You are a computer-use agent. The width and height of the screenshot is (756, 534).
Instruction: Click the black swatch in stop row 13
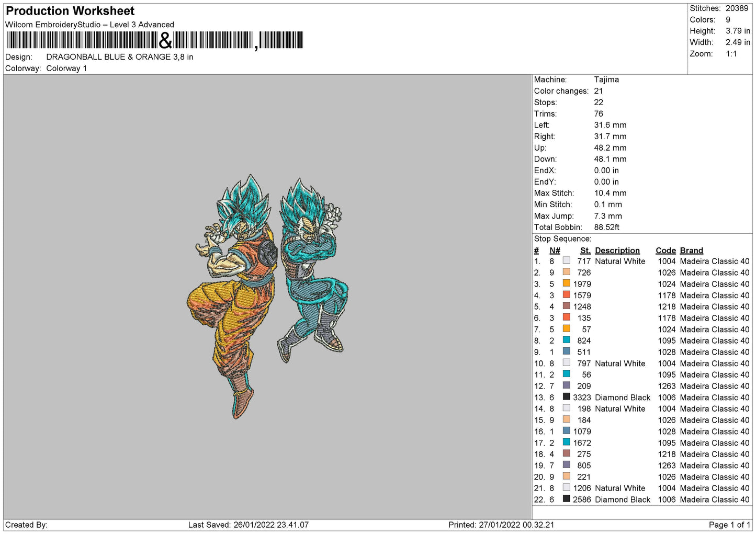click(566, 397)
